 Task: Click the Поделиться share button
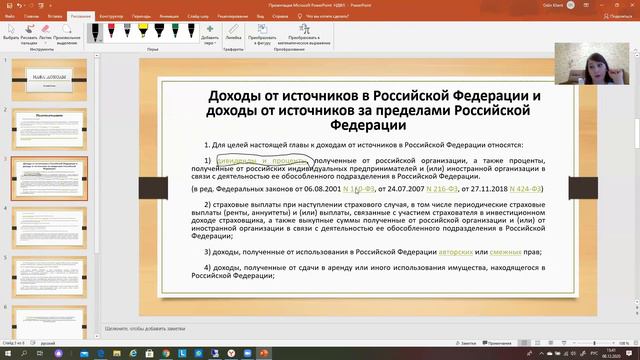[618, 16]
